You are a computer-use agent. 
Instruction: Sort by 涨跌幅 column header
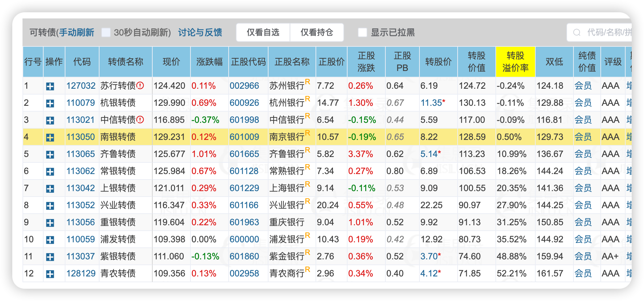210,62
